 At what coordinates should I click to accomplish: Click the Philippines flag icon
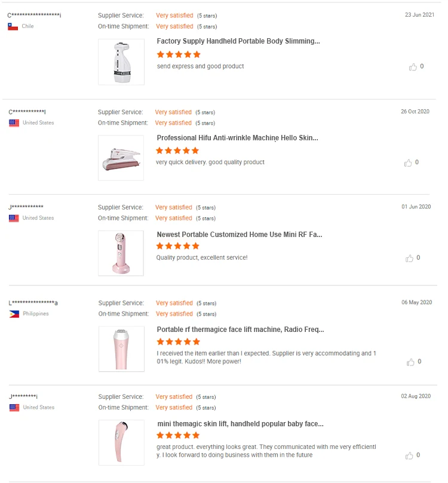[14, 314]
